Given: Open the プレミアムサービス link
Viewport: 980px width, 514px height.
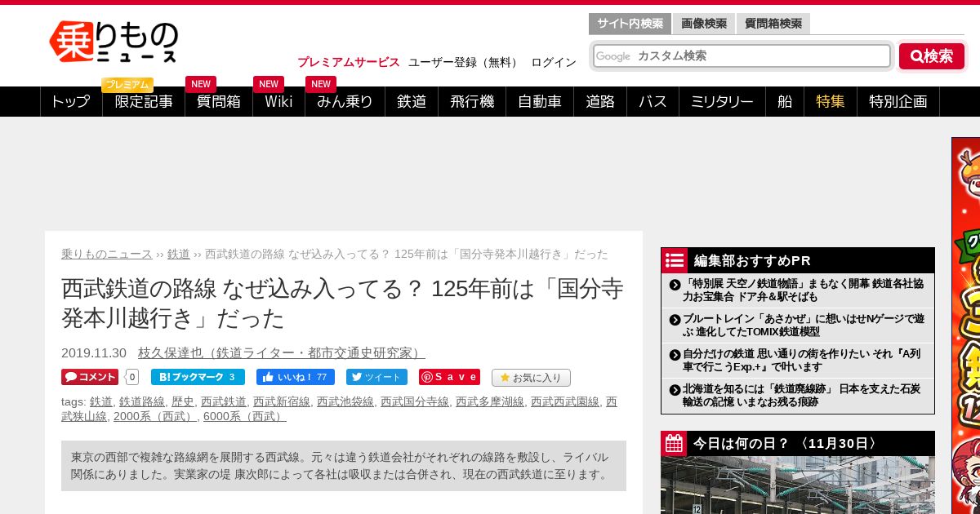Looking at the screenshot, I should pos(349,62).
